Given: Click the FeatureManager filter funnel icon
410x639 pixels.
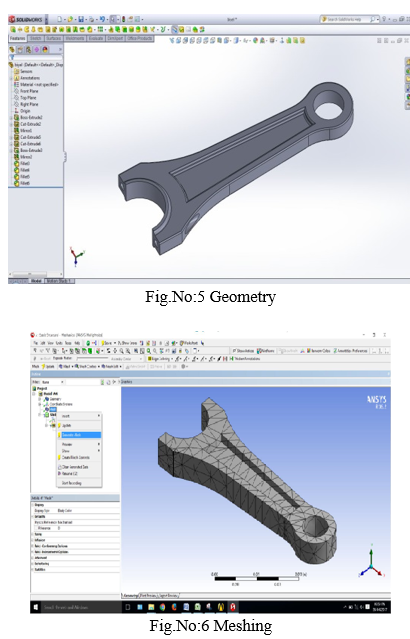Looking at the screenshot, I should click(x=12, y=58).
